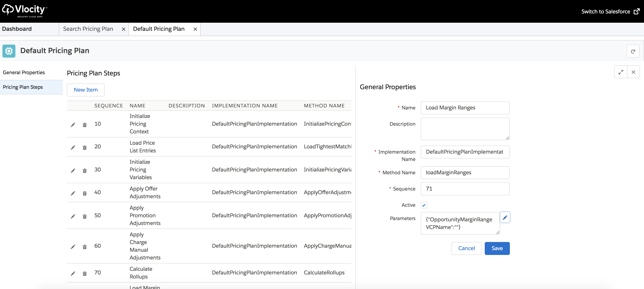Viewport: 644px width, 289px height.
Task: Select sequence value 40 in the table
Action: coord(97,192)
